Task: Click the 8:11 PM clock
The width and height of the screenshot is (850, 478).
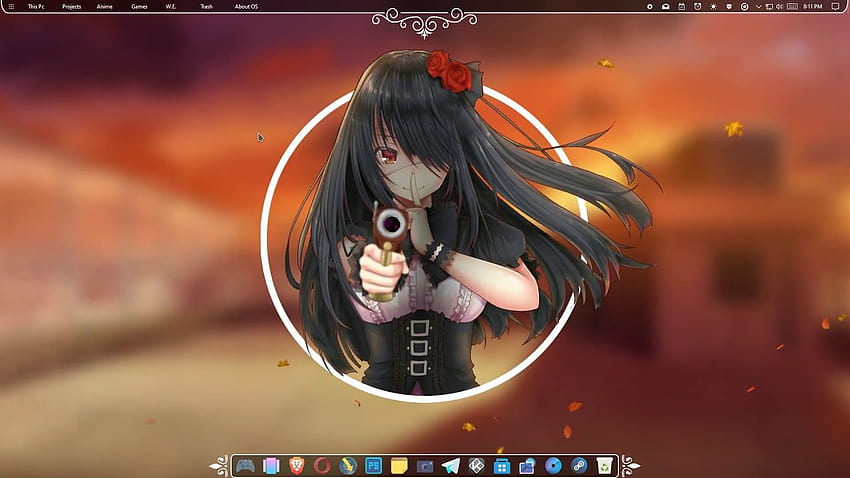Action: click(813, 7)
